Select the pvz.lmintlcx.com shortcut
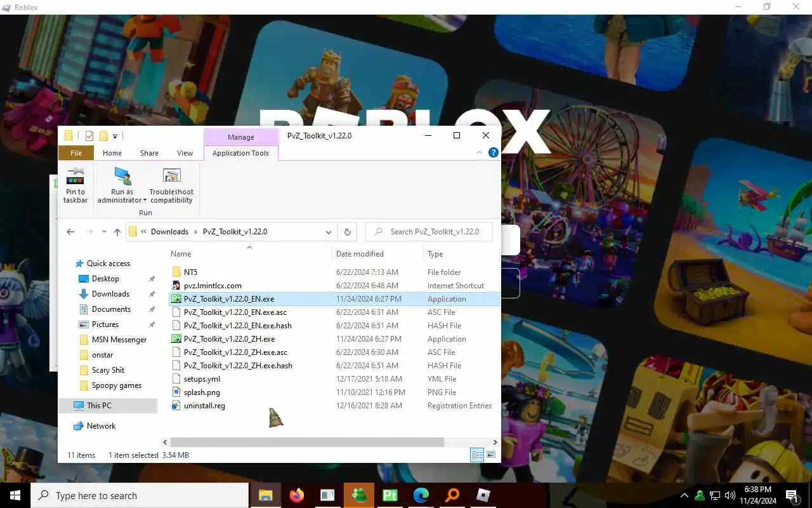Viewport: 812px width, 508px height. point(213,286)
